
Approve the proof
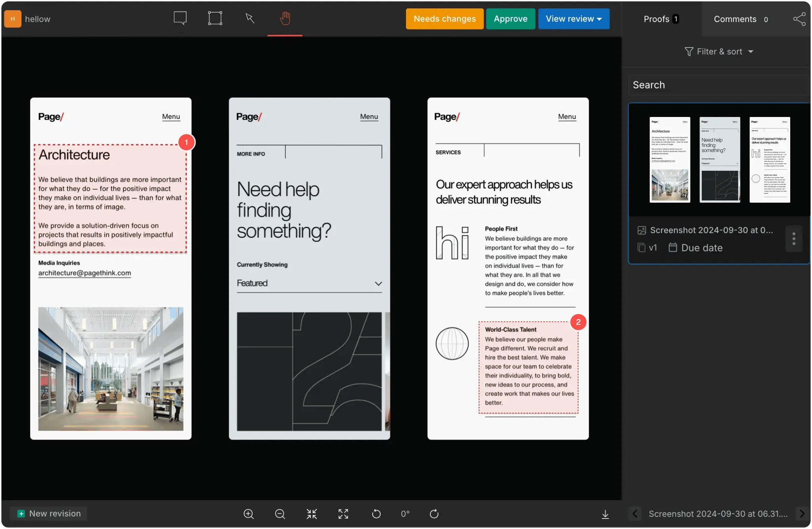[x=511, y=19]
